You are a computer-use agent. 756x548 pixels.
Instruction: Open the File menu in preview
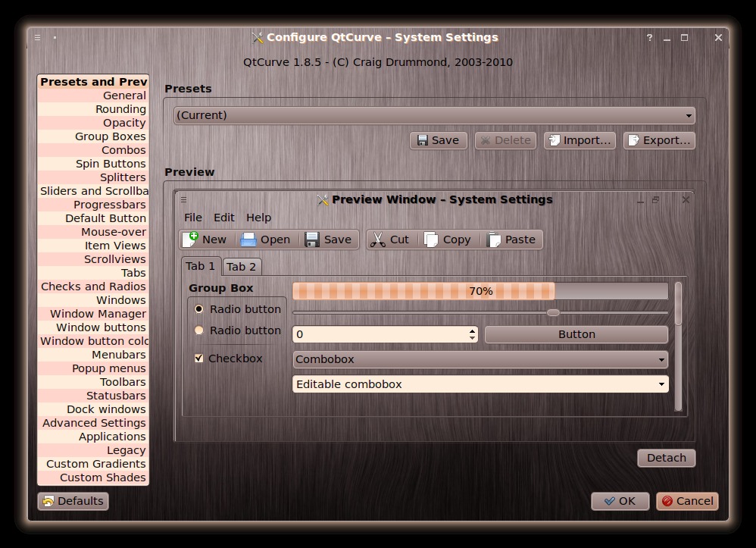click(x=193, y=218)
